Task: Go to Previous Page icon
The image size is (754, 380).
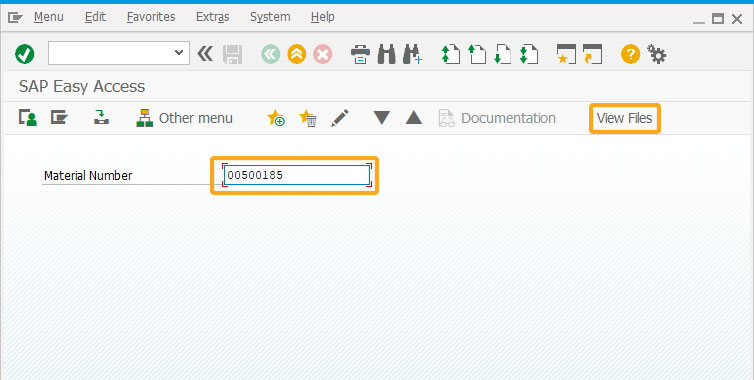Action: click(477, 54)
